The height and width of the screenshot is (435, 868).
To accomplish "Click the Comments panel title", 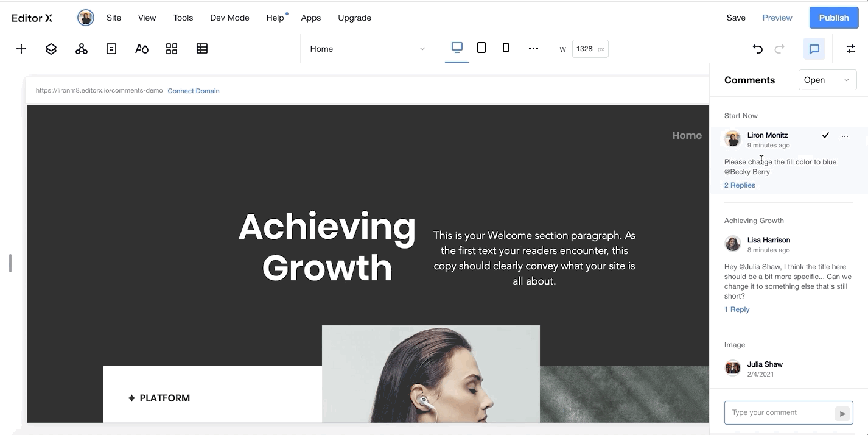I will (x=749, y=80).
